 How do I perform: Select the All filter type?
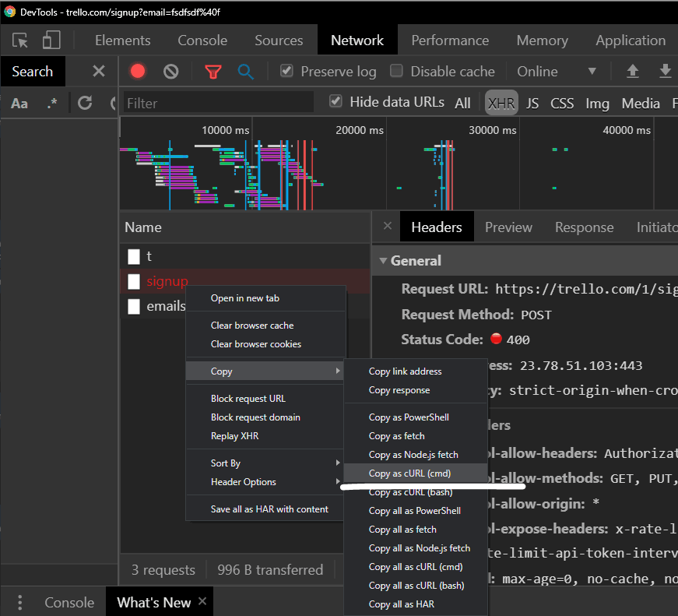[462, 103]
